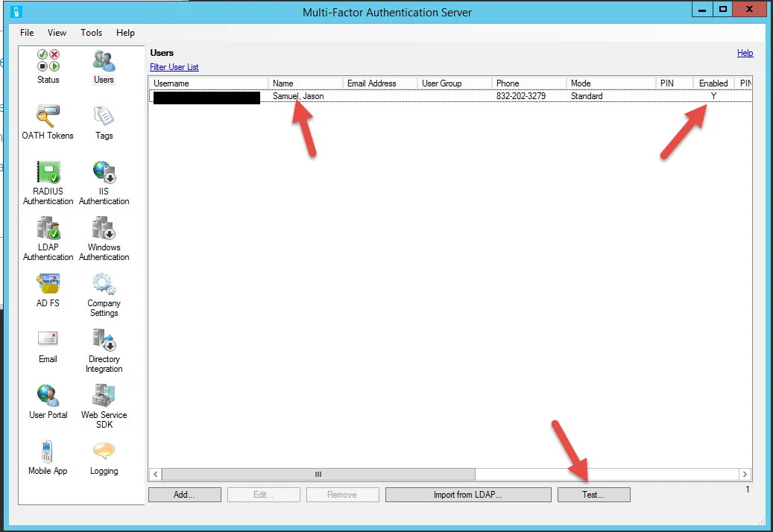This screenshot has height=532, width=773.
Task: Sort by the Username column header
Action: tap(209, 83)
